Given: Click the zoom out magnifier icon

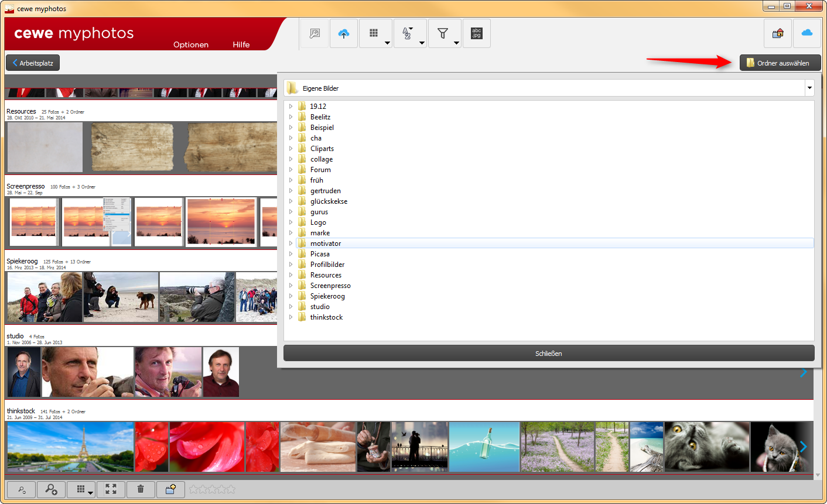Looking at the screenshot, I should [22, 489].
